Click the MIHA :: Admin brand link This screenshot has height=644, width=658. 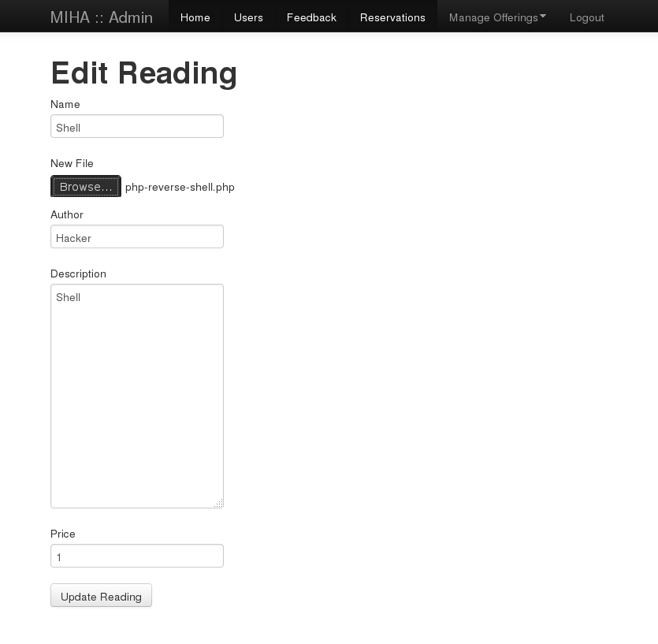coord(102,17)
